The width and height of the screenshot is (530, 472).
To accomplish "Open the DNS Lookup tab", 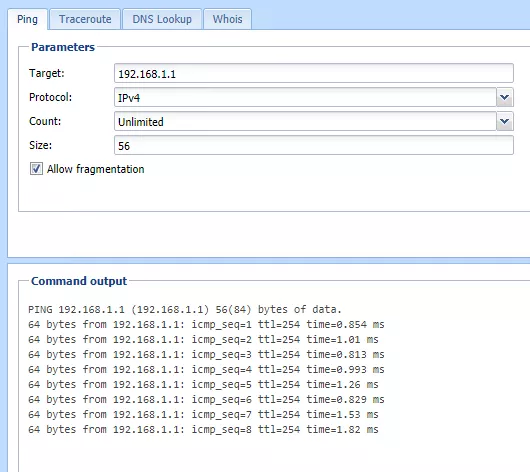I will [162, 19].
